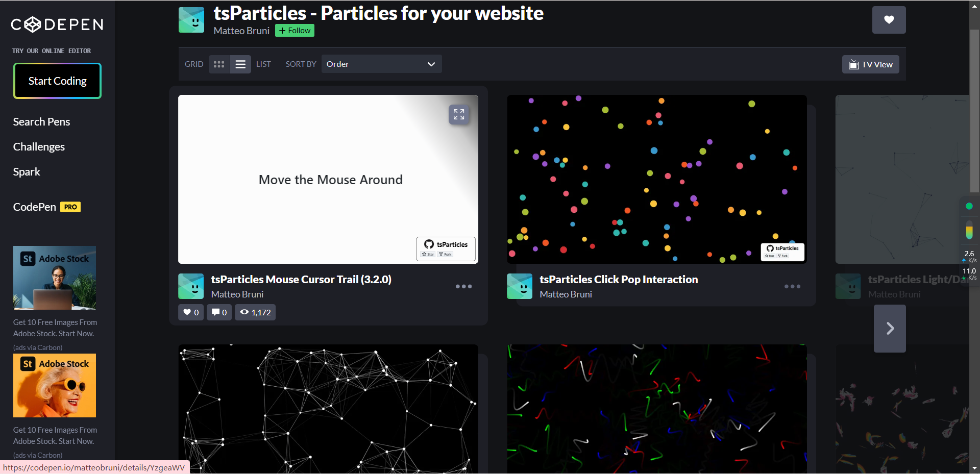Open the Mouse Cursor Trail pen thumbnail

pyautogui.click(x=328, y=179)
